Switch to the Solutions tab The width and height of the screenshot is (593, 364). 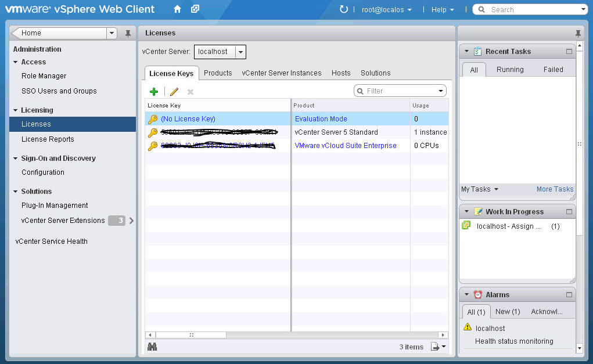click(376, 73)
